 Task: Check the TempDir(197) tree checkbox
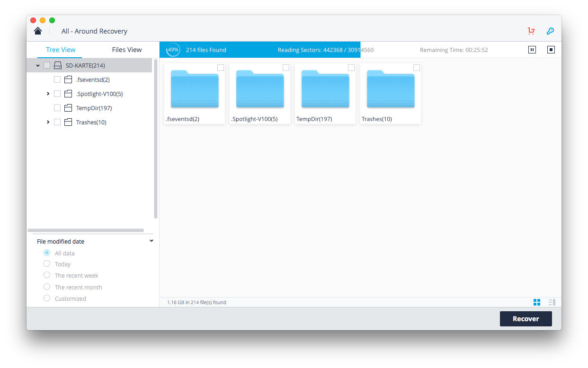57,108
